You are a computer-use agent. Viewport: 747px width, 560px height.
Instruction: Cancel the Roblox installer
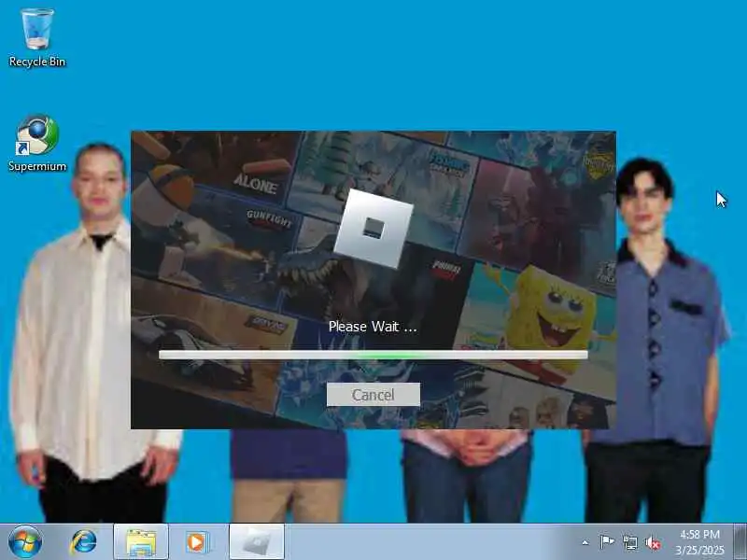click(x=373, y=394)
